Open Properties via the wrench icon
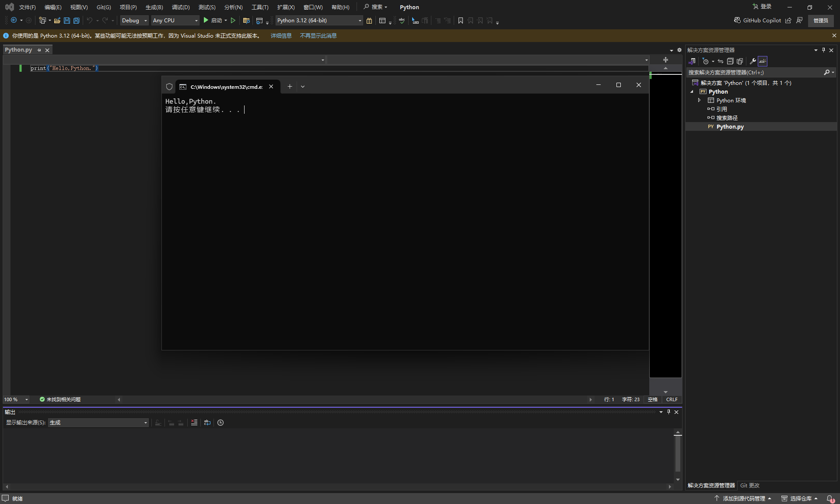The height and width of the screenshot is (504, 840). [x=752, y=61]
